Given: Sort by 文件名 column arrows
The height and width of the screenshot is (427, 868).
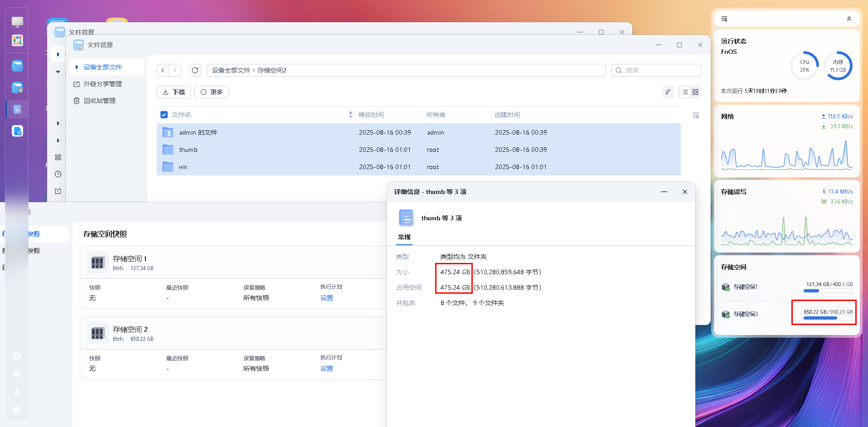Looking at the screenshot, I should pos(350,115).
